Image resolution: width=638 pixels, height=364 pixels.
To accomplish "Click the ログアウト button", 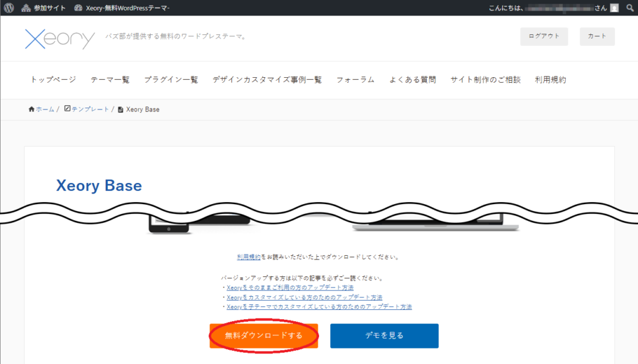I will 543,36.
